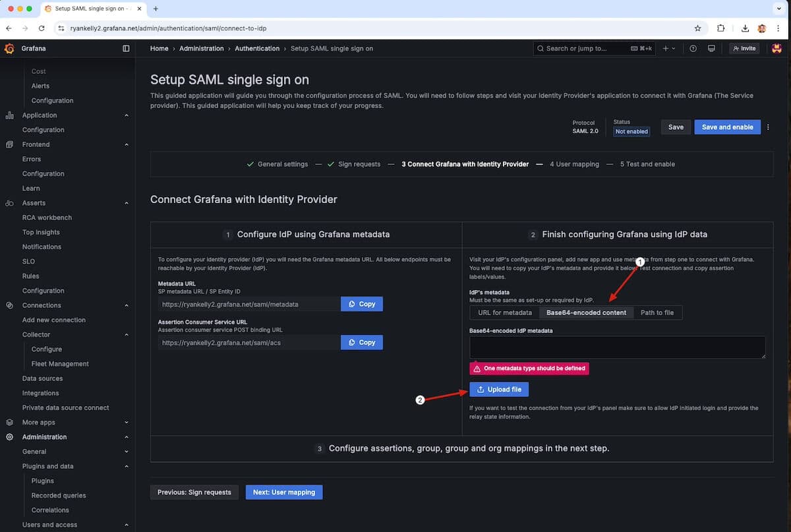Click the Grafana logo in the top left
The height and width of the screenshot is (532, 791).
pos(9,48)
